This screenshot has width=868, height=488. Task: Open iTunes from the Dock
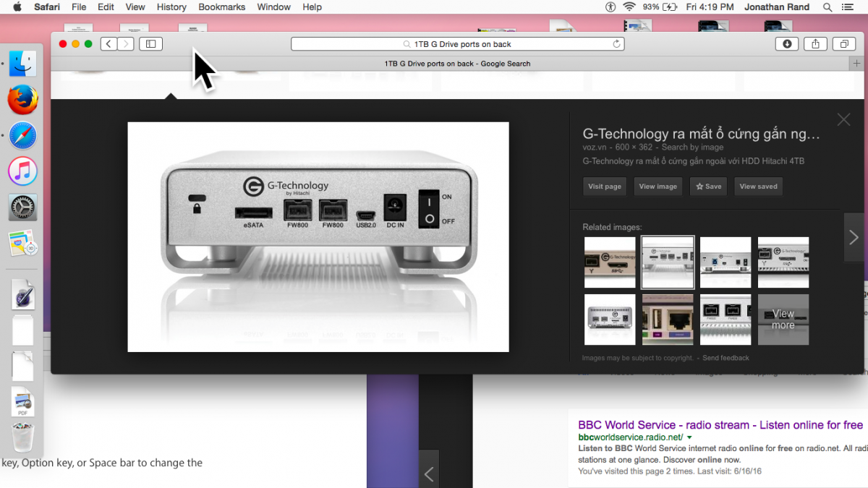tap(22, 172)
